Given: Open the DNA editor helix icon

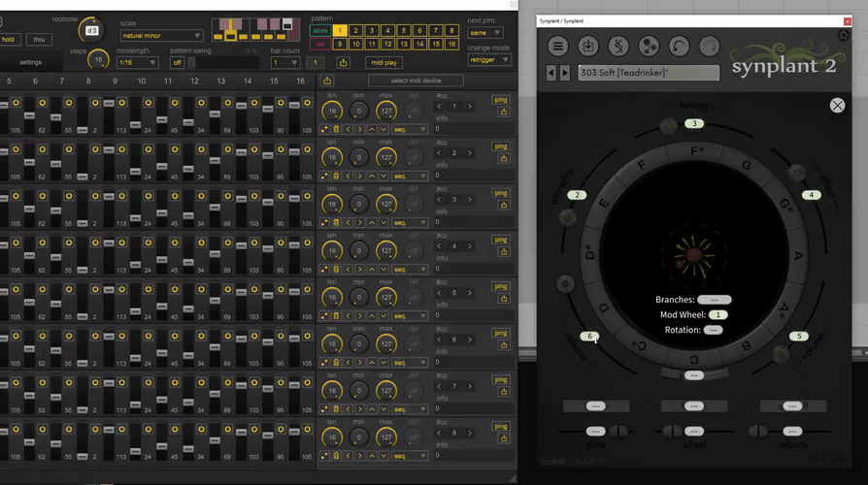Looking at the screenshot, I should pos(618,46).
